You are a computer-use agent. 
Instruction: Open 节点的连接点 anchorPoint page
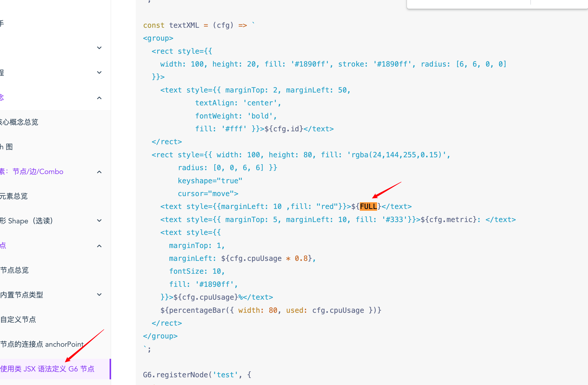(42, 344)
